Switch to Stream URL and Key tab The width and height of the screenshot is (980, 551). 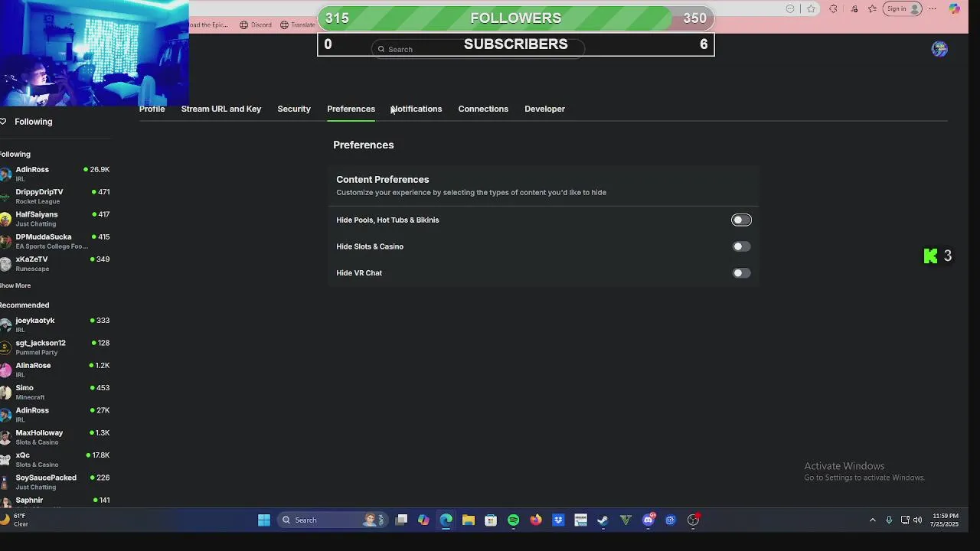pyautogui.click(x=221, y=109)
